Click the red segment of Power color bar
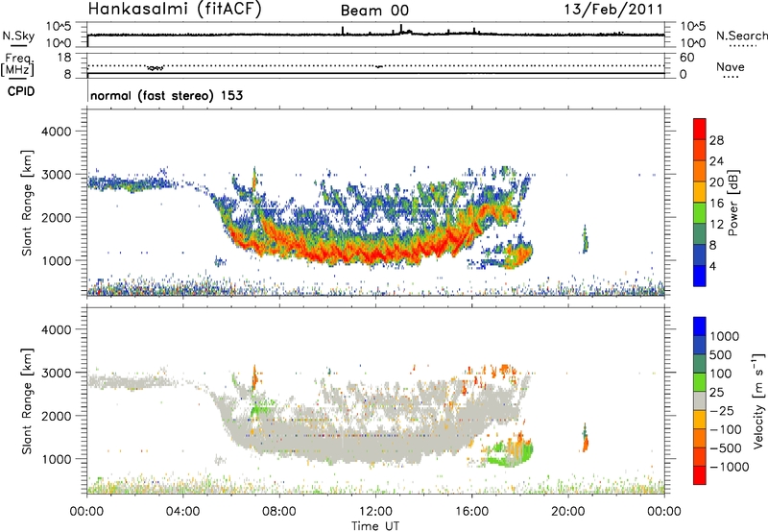Screen dimensions: 768x532 (700, 129)
